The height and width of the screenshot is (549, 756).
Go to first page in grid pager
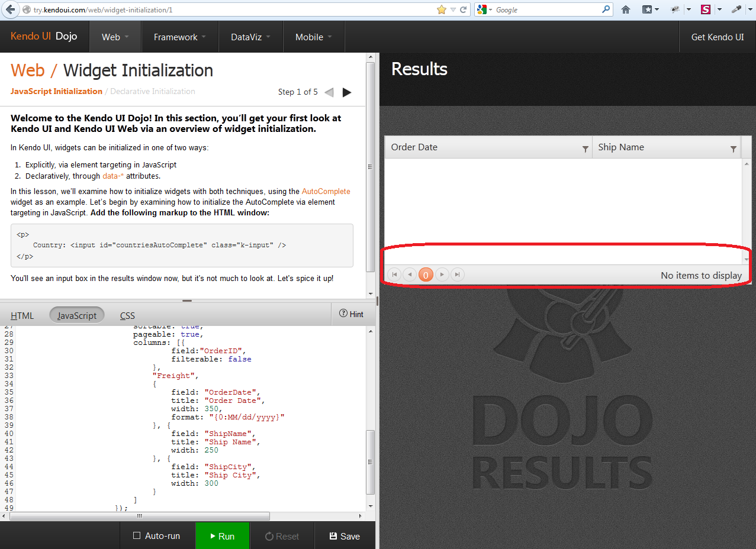point(394,274)
